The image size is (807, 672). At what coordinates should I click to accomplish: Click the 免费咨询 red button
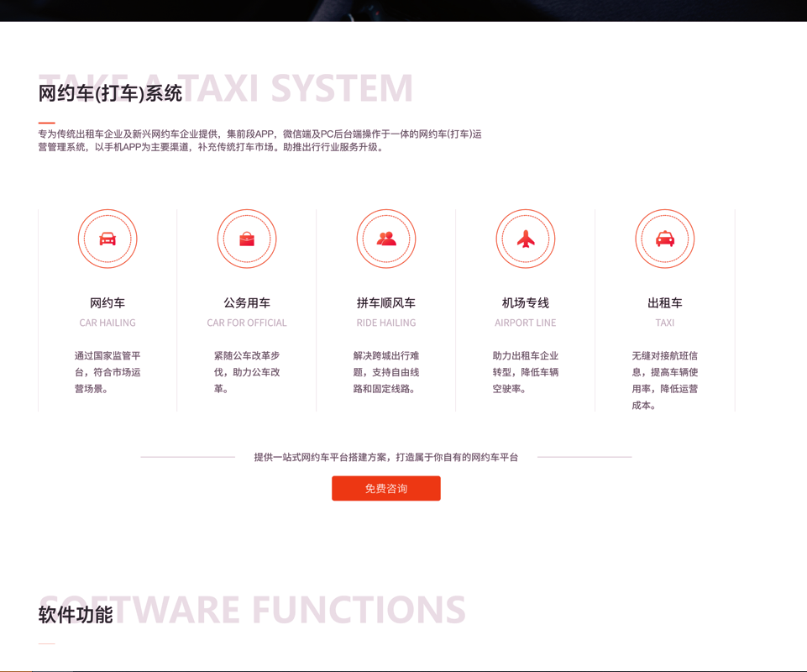[386, 488]
